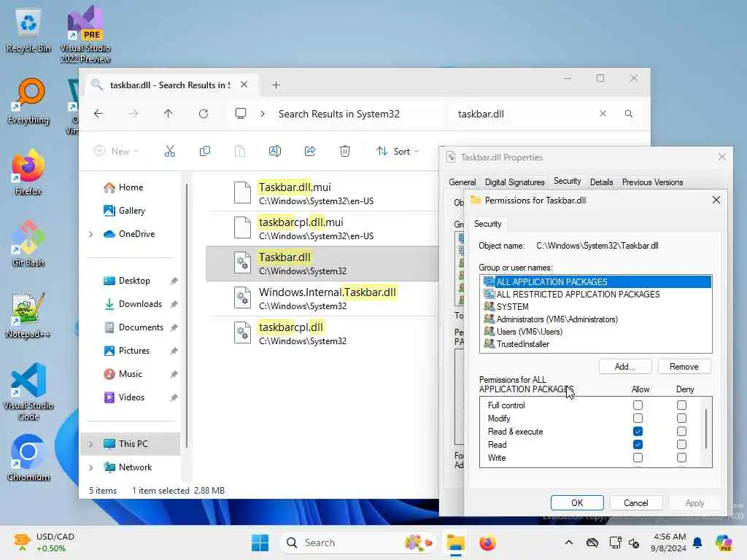Open Firefox desktop shortcut
The height and width of the screenshot is (560, 747).
pyautogui.click(x=28, y=172)
